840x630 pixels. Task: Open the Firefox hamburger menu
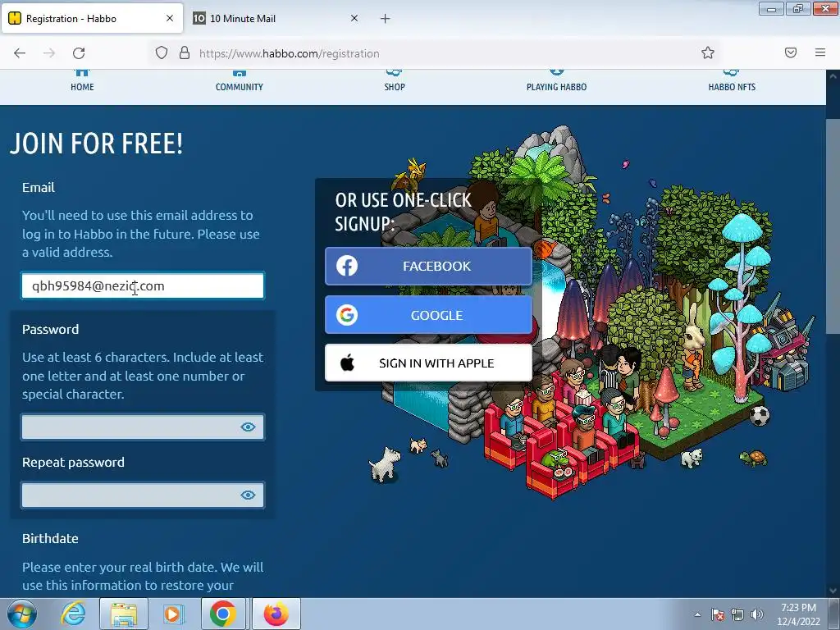(x=820, y=52)
